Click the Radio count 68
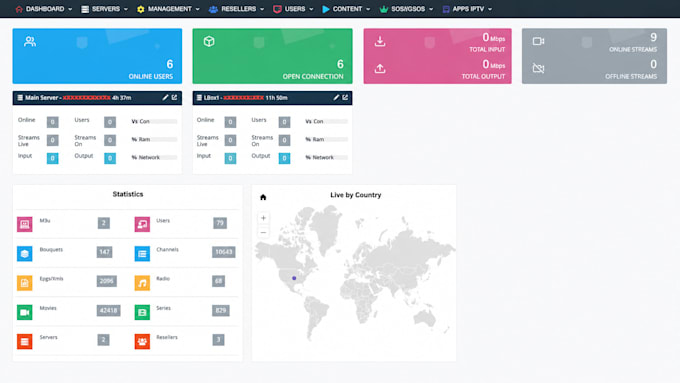680x383 pixels. (218, 281)
